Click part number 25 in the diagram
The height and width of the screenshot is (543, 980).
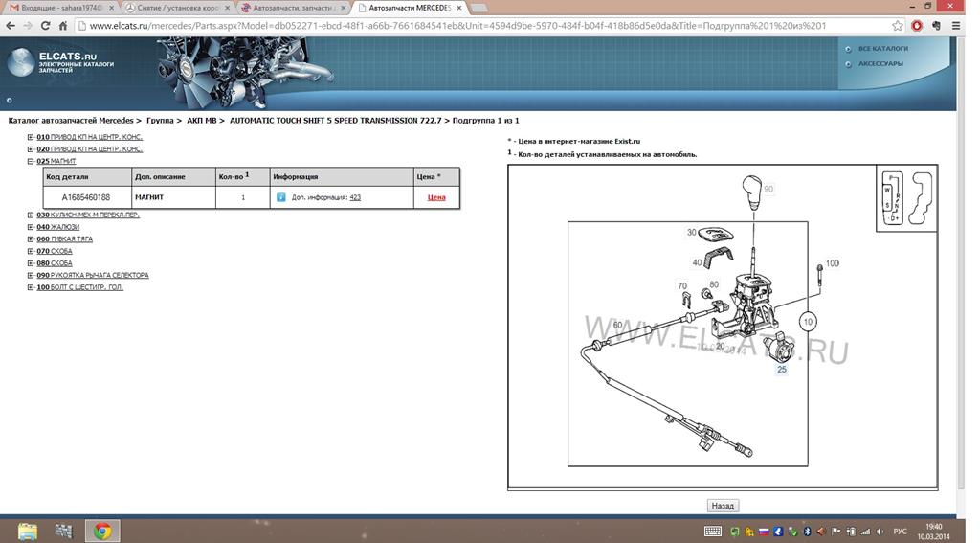pyautogui.click(x=782, y=370)
